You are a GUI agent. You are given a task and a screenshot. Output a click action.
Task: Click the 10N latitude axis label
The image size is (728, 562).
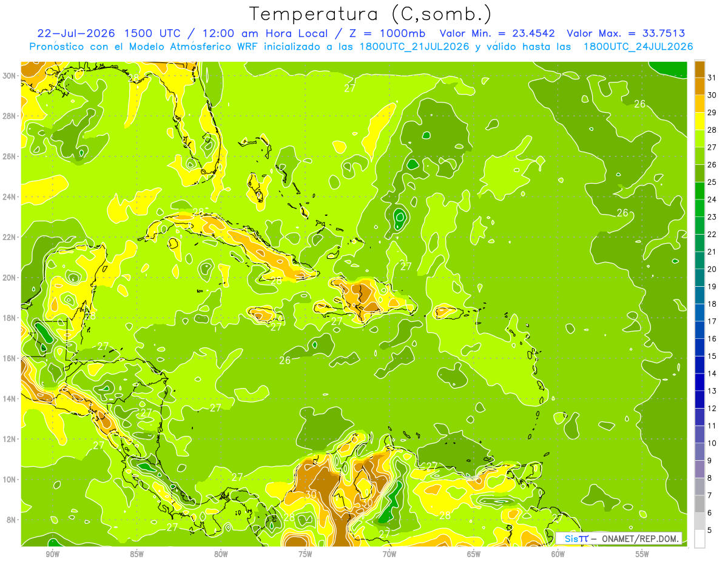(10, 479)
